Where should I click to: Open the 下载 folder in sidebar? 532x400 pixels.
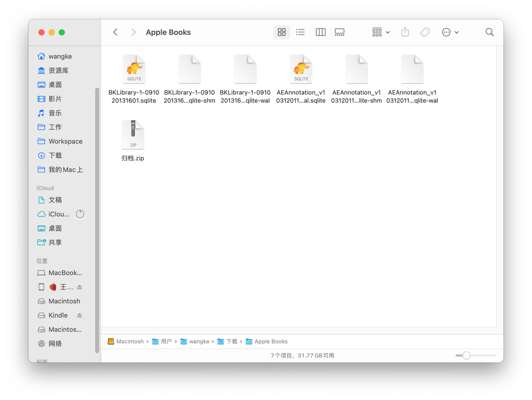pos(55,155)
